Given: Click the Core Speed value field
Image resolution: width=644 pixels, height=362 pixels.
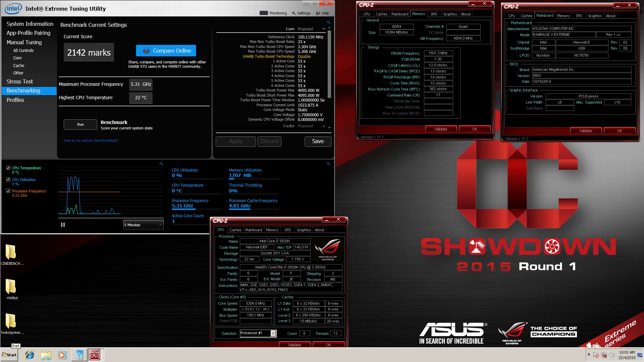Looking at the screenshot, I should pyautogui.click(x=256, y=303).
